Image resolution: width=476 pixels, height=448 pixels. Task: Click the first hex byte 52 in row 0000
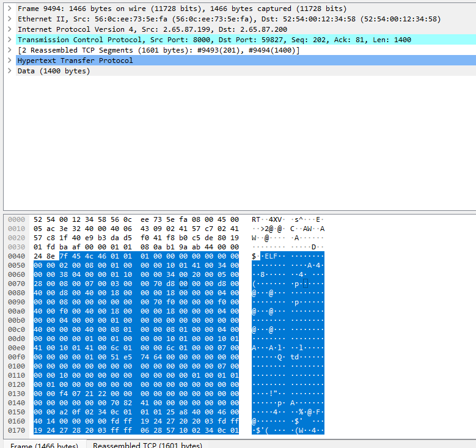pyautogui.click(x=38, y=219)
